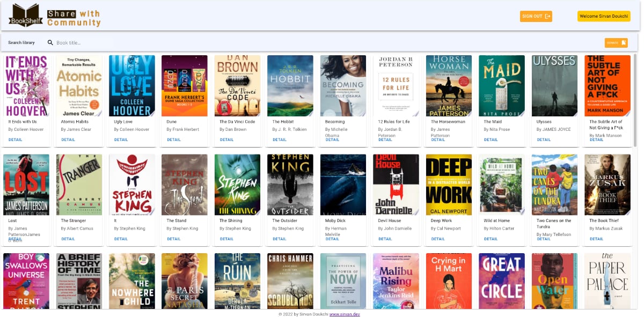Open Detail for The Shining
This screenshot has height=317, width=644.
pyautogui.click(x=227, y=239)
